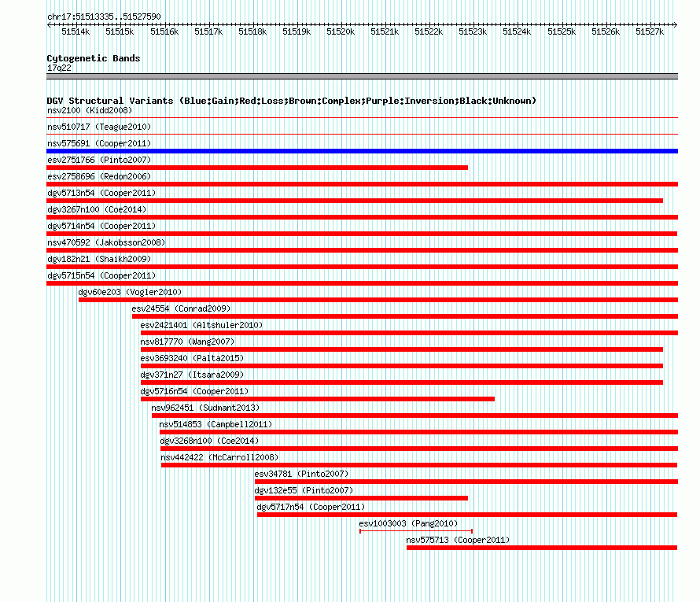This screenshot has height=602, width=700.
Task: Click the red bar under esv34781
Action: point(466,482)
